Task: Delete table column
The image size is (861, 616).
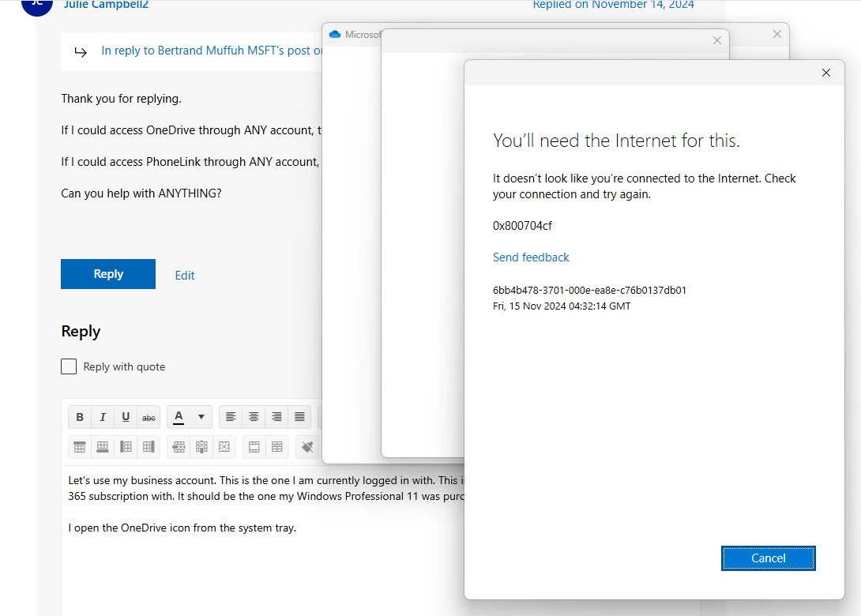Action: (201, 447)
